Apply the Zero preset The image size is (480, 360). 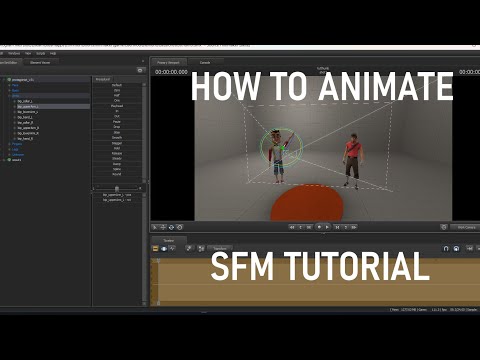(x=117, y=90)
